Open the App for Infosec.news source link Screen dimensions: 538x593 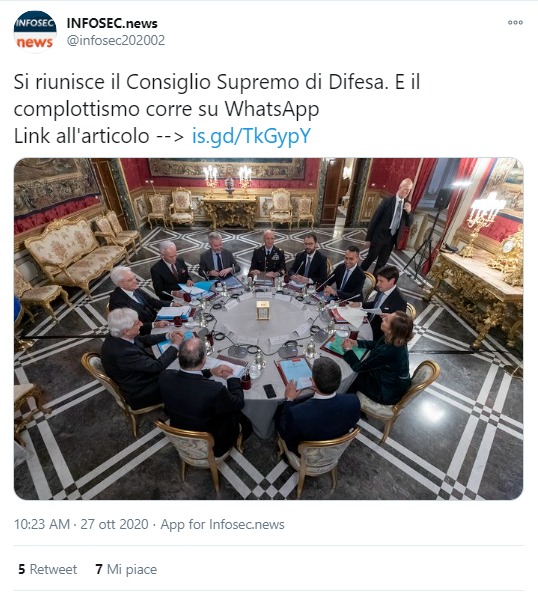[x=222, y=524]
